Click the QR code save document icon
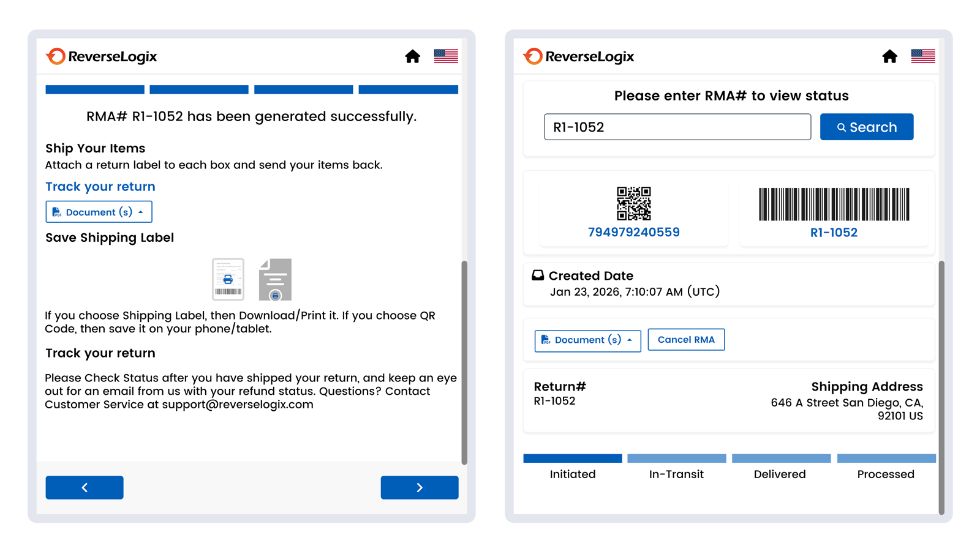 (x=276, y=280)
